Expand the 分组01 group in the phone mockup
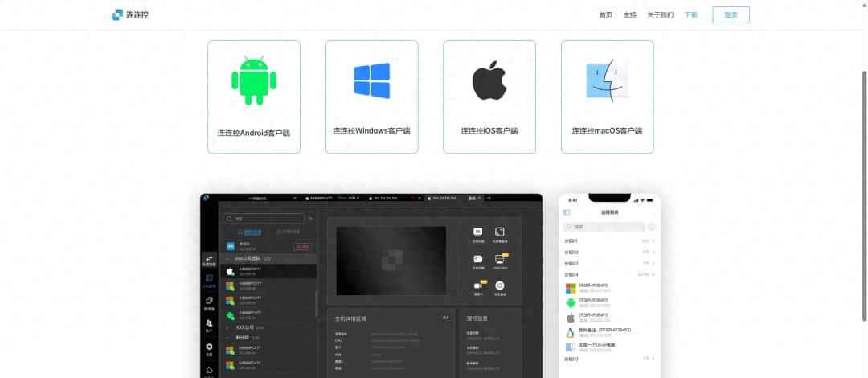Screen dimensions: 868x378 (609, 241)
